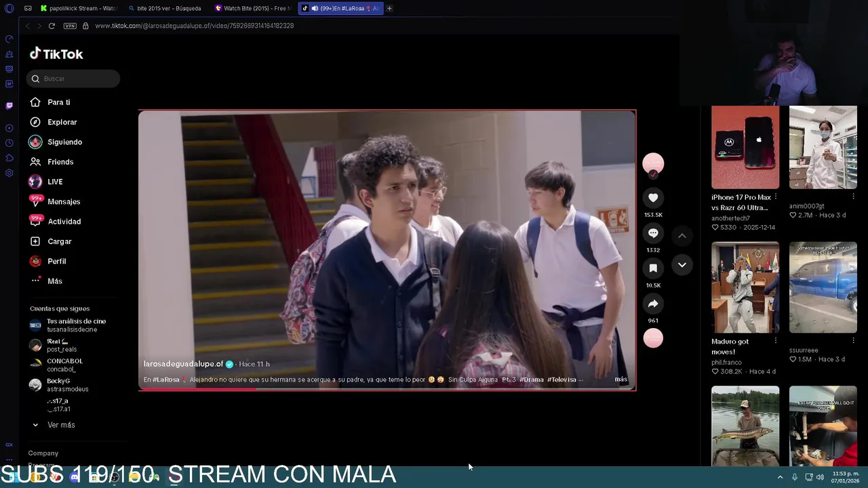The height and width of the screenshot is (488, 868).
Task: Open options for iPhone 17 Pro Max video
Action: (x=776, y=197)
